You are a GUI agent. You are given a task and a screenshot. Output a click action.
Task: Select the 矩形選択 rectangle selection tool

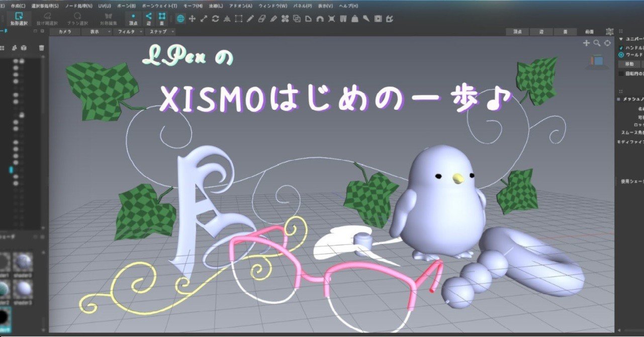coord(19,19)
